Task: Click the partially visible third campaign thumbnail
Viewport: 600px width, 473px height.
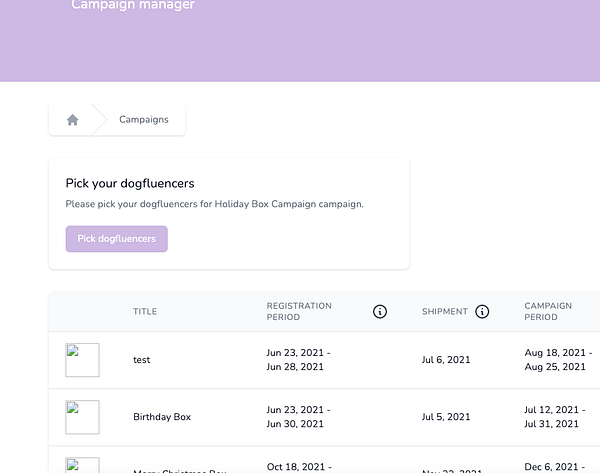Action: pyautogui.click(x=82, y=465)
